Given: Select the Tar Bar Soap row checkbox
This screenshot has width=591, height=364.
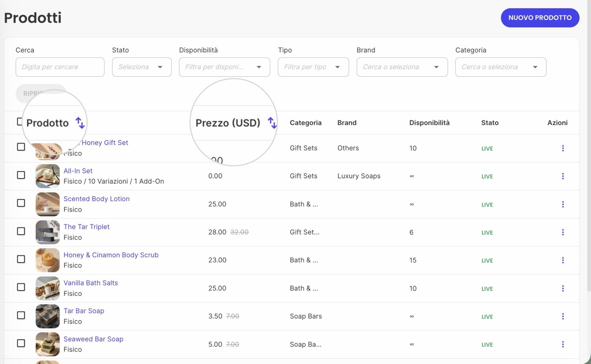Looking at the screenshot, I should pos(21,315).
